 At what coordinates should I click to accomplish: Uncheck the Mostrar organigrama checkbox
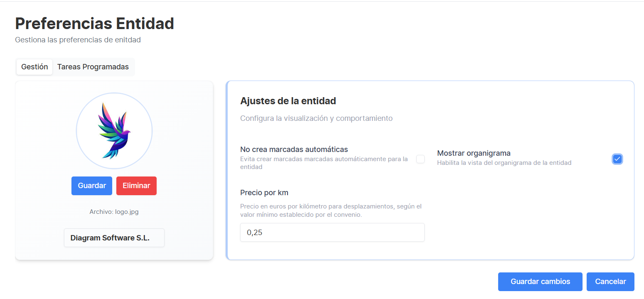point(617,159)
